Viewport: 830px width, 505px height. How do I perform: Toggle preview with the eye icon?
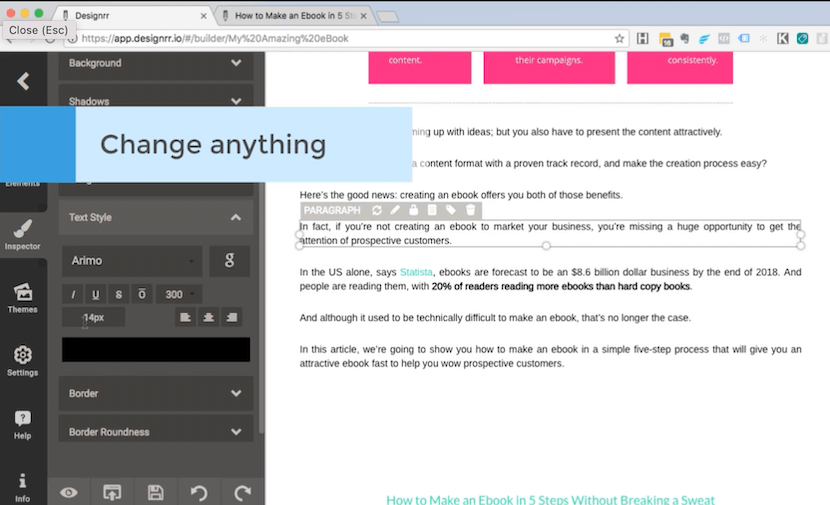tap(69, 492)
